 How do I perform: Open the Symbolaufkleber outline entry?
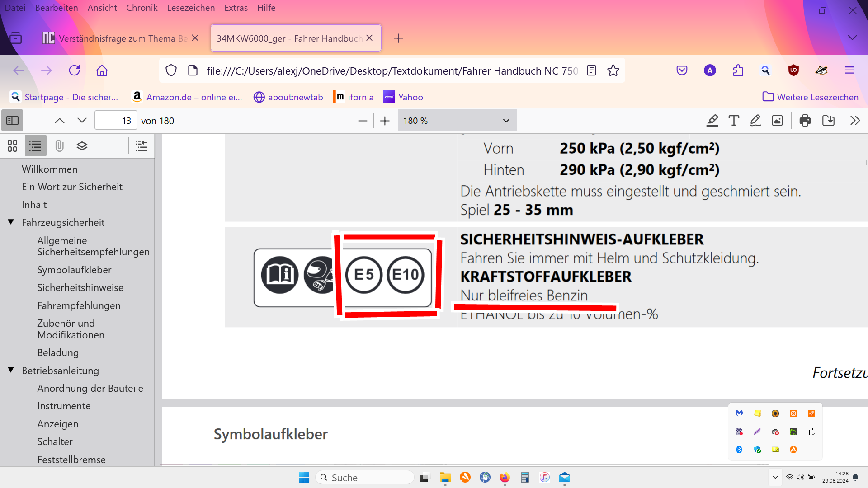pyautogui.click(x=74, y=270)
